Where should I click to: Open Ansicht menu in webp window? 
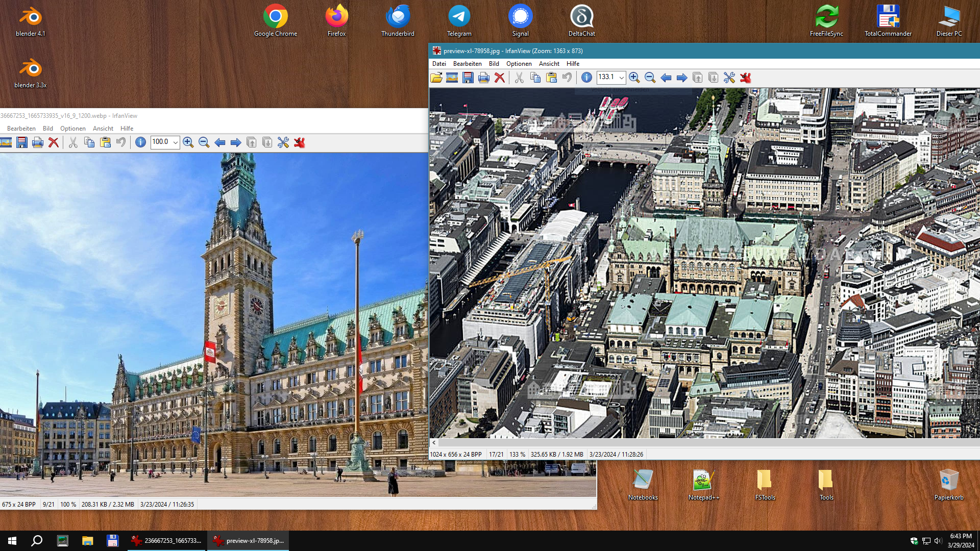coord(103,129)
